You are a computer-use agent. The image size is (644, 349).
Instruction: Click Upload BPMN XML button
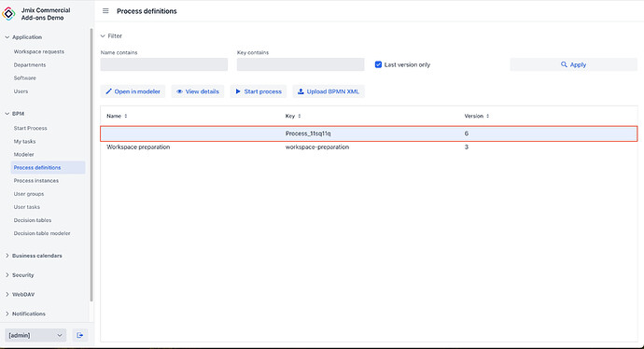click(x=329, y=91)
